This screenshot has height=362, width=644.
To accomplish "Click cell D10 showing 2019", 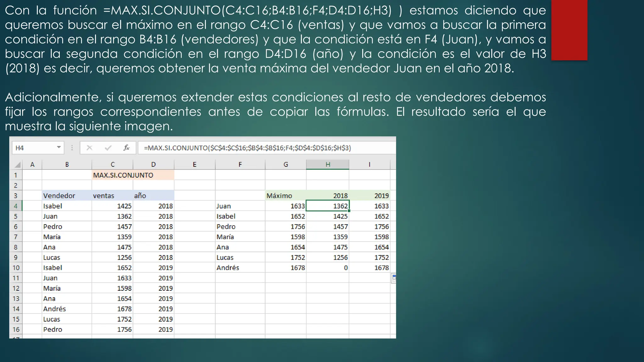I will pyautogui.click(x=153, y=268).
